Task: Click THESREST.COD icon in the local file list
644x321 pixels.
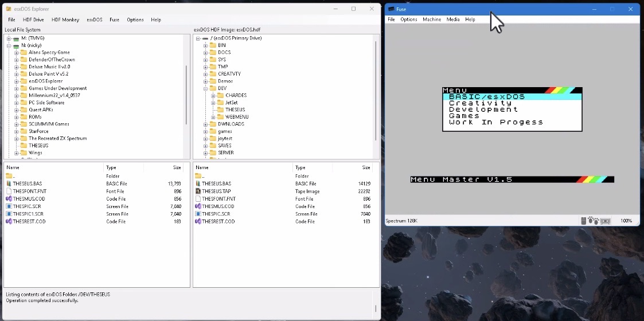Action: (x=9, y=221)
